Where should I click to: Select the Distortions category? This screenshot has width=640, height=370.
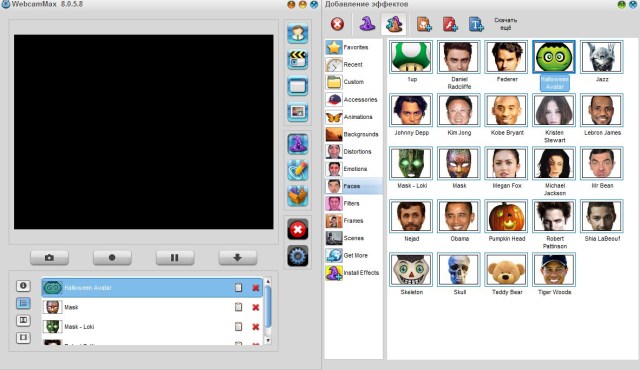tap(354, 151)
